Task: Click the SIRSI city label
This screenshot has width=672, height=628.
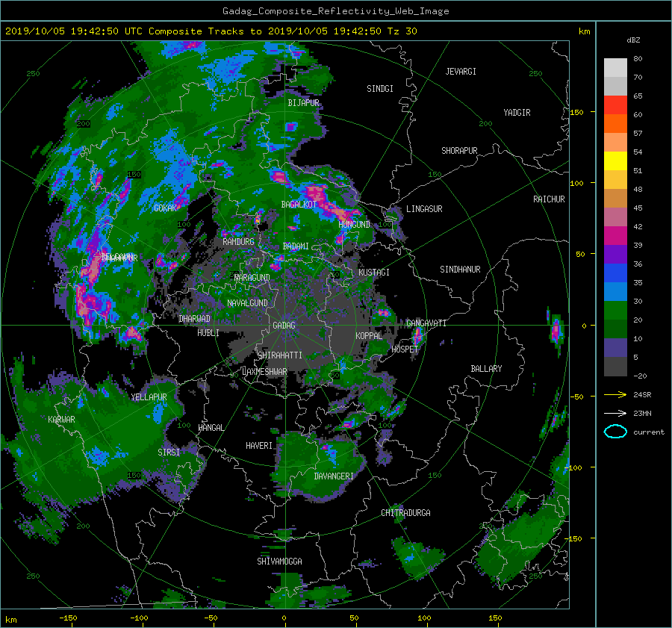Action: [x=169, y=453]
